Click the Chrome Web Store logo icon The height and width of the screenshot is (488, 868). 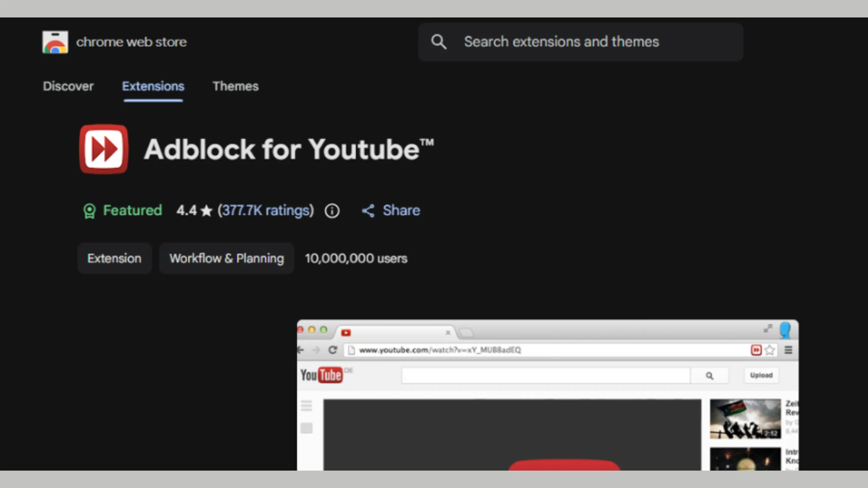click(x=55, y=42)
